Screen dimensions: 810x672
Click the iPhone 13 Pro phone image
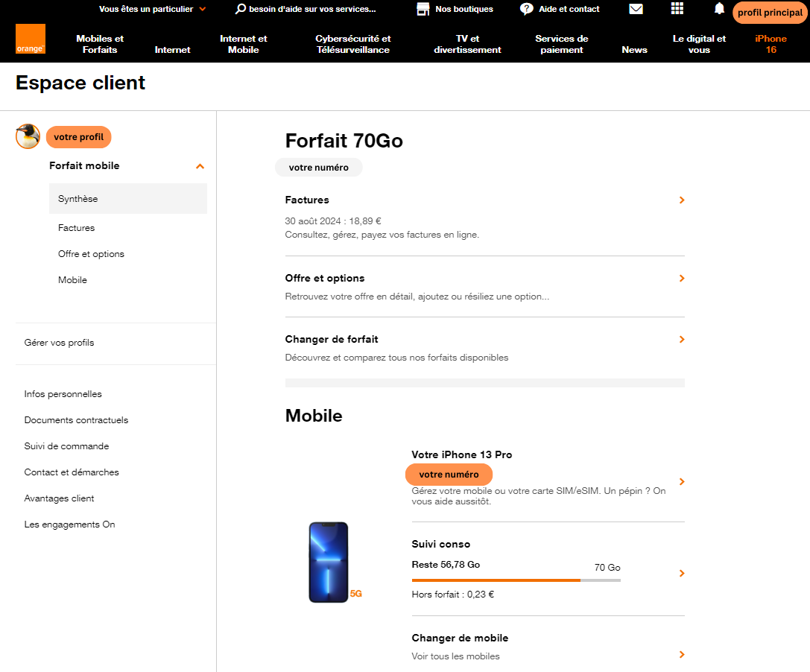[328, 562]
